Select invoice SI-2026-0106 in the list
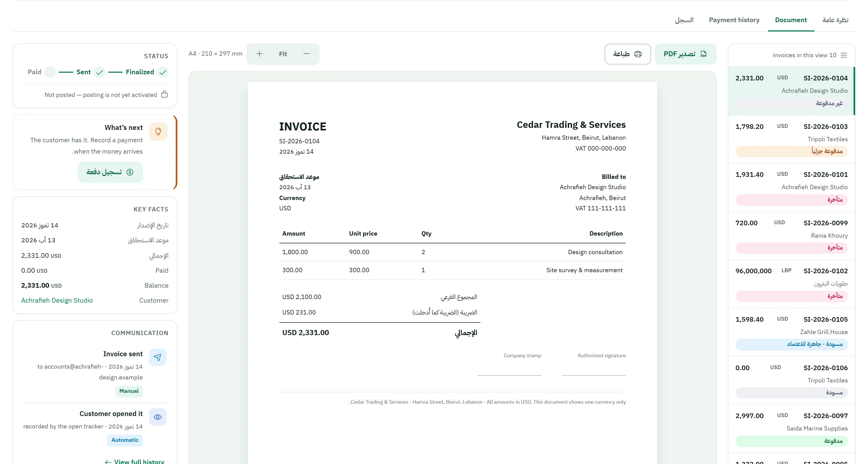Screen dimensions: 868x464 [x=791, y=380]
